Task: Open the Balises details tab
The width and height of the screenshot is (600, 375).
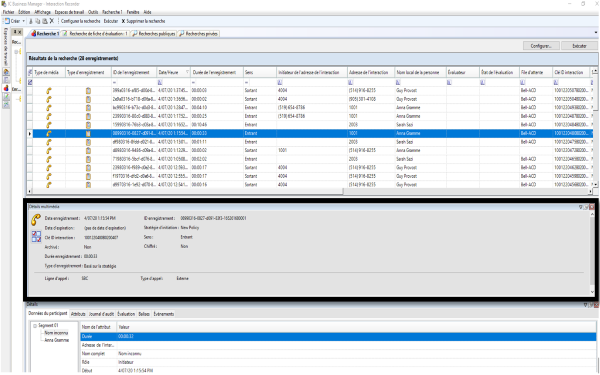Action: click(x=144, y=314)
